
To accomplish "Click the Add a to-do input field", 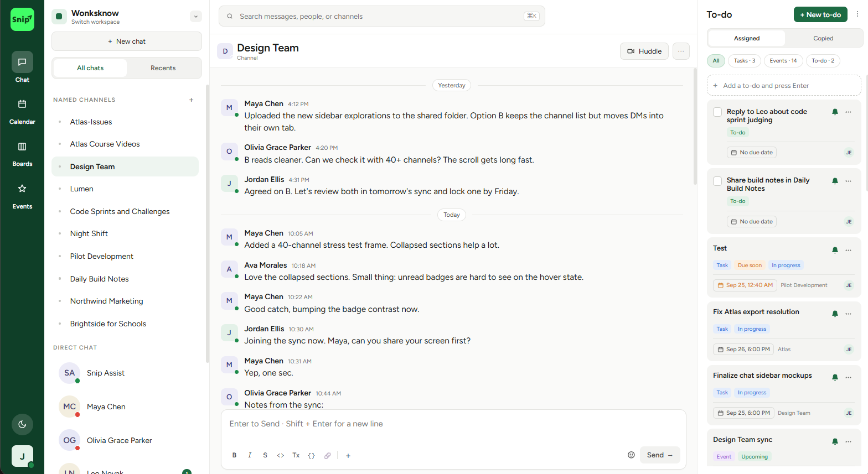I will (x=784, y=85).
